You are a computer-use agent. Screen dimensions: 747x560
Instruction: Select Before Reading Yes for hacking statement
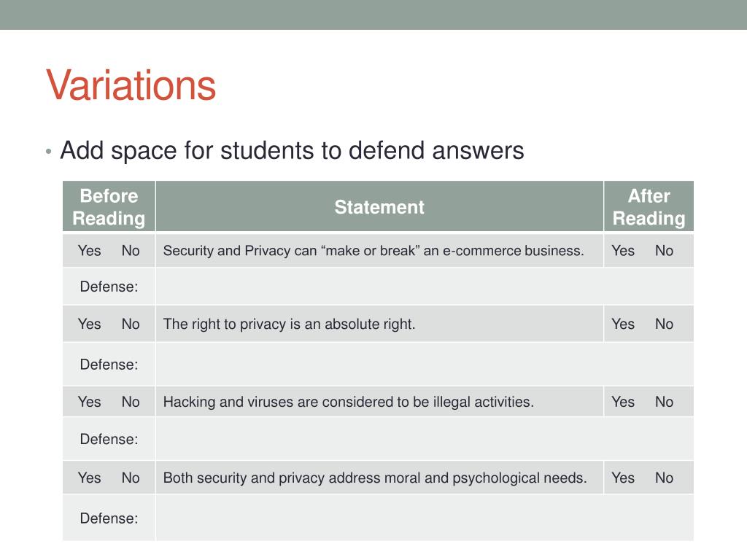click(89, 402)
